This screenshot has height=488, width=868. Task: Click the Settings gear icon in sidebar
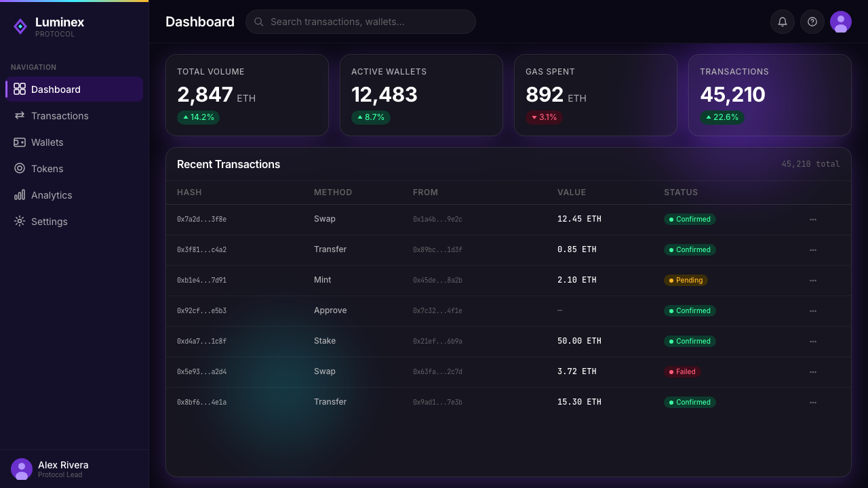(x=20, y=221)
